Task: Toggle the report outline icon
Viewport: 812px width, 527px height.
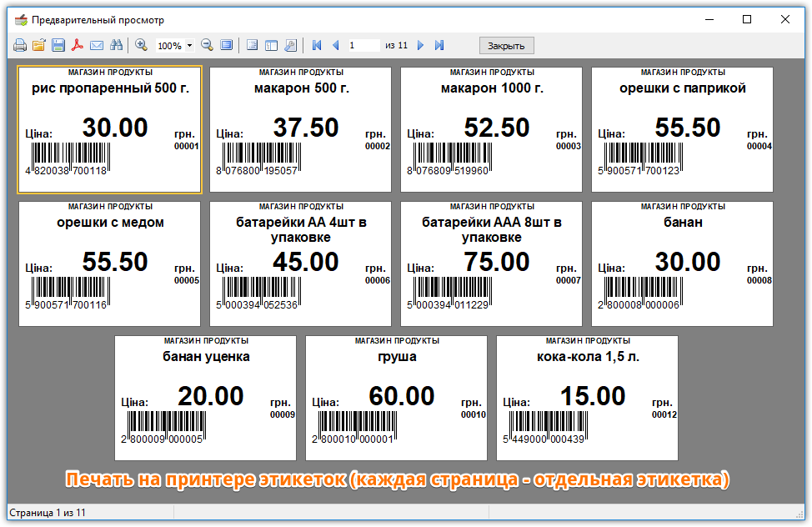Action: coord(253,46)
